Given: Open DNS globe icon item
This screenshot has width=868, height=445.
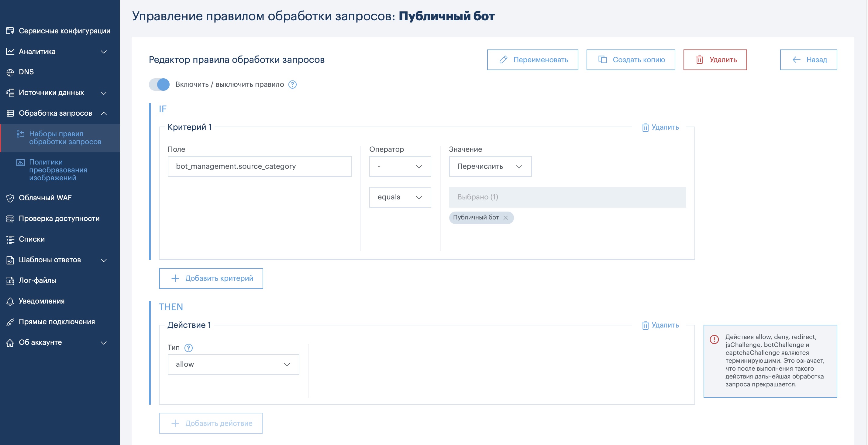Looking at the screenshot, I should coord(10,72).
